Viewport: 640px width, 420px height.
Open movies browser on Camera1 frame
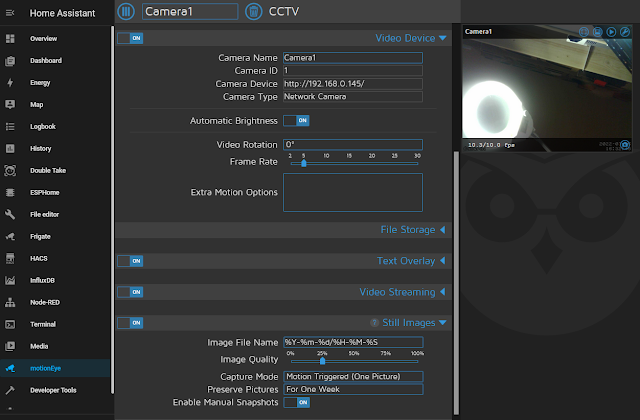(x=611, y=32)
